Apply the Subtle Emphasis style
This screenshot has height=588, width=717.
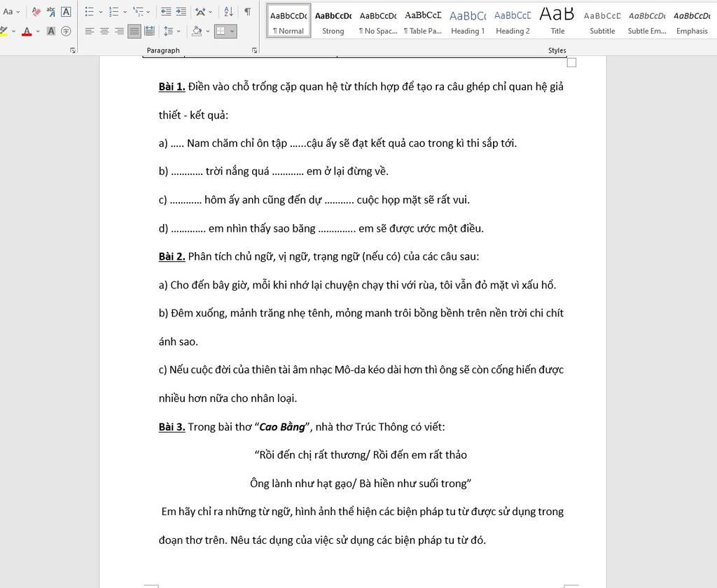click(x=647, y=20)
